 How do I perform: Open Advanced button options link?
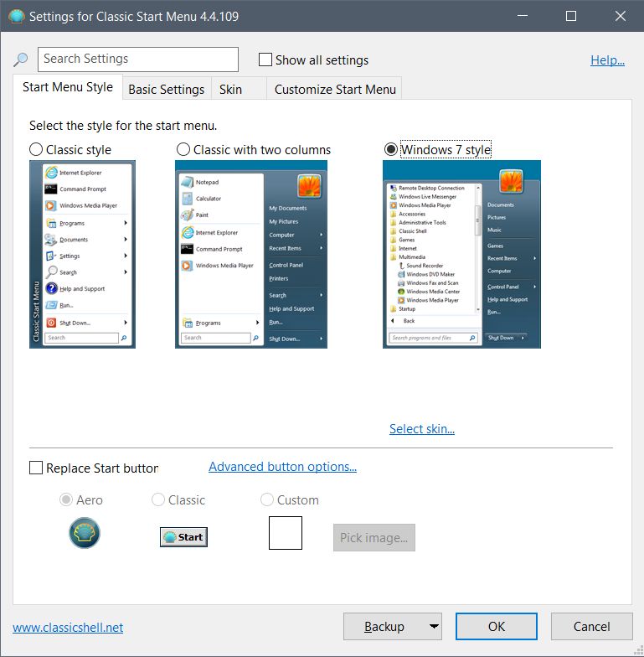click(283, 466)
